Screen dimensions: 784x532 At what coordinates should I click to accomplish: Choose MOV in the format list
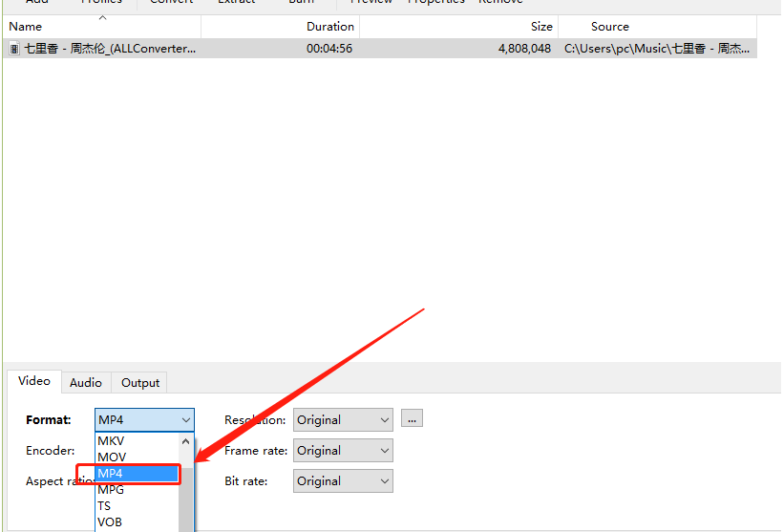click(x=137, y=457)
